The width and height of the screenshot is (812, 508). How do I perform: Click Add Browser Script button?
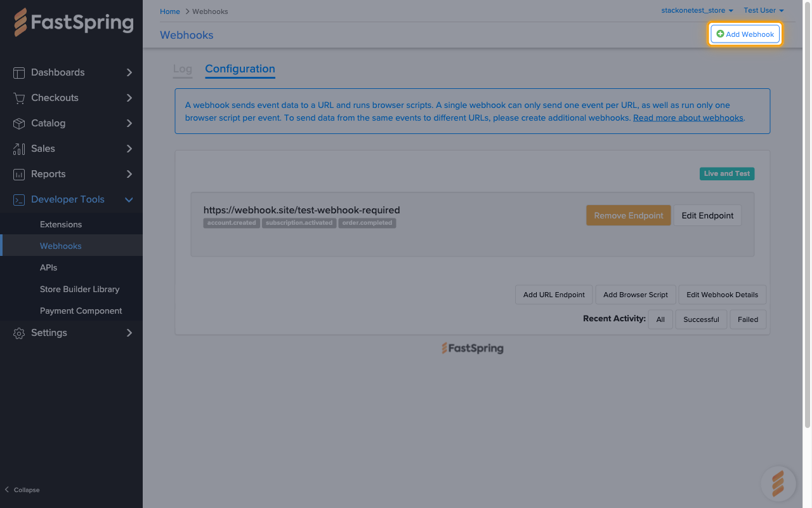(636, 295)
